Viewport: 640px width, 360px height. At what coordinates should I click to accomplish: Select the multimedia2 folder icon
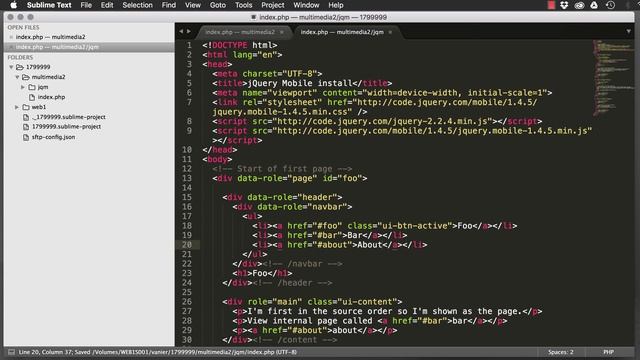click(26, 77)
